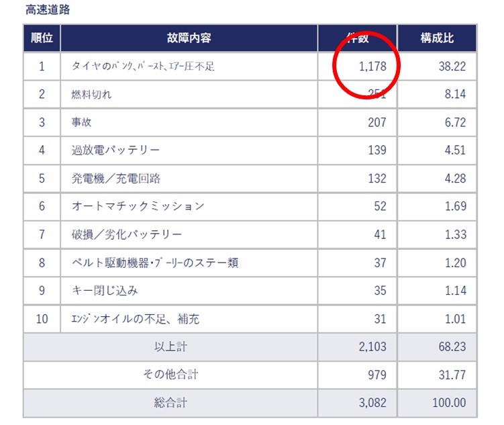Select the 3,082 total count value
Viewport: 504px width, 425px height.
click(372, 403)
